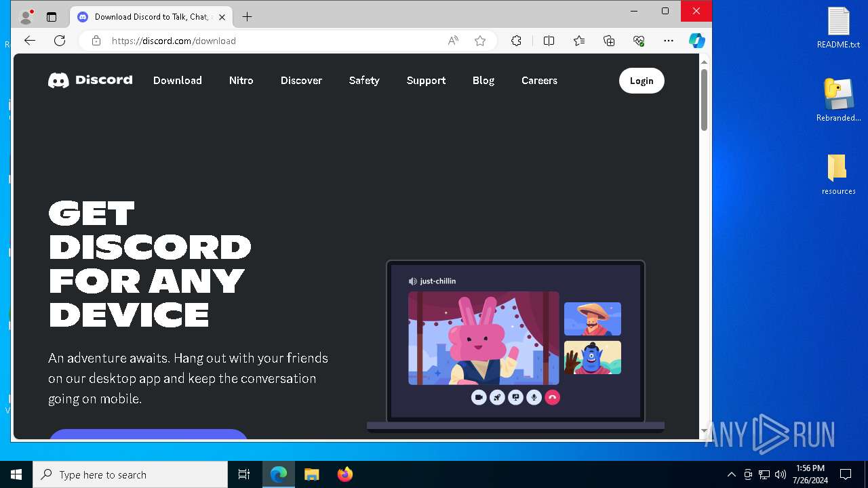Open File Explorer taskbar icon
Viewport: 868px width, 488px height.
coord(311,474)
